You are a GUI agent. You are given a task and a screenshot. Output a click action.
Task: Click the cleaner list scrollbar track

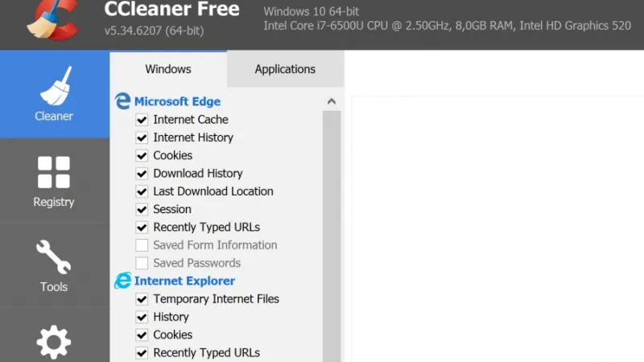332,237
